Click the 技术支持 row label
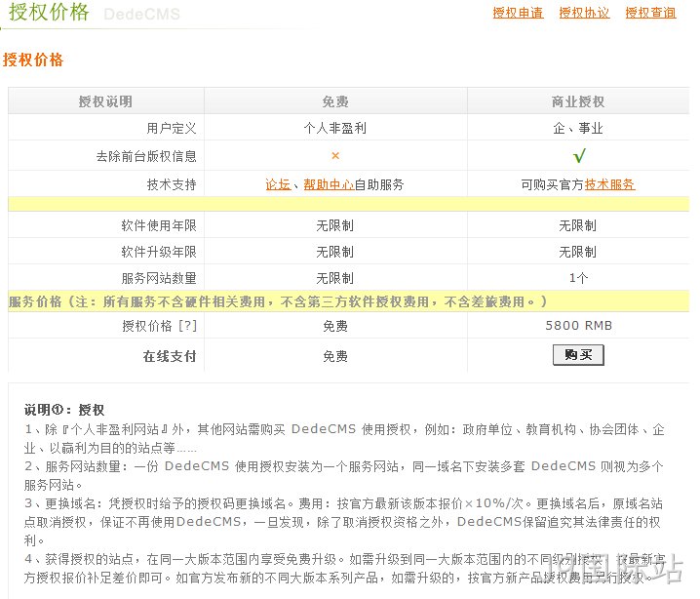The width and height of the screenshot is (700, 599). [172, 184]
